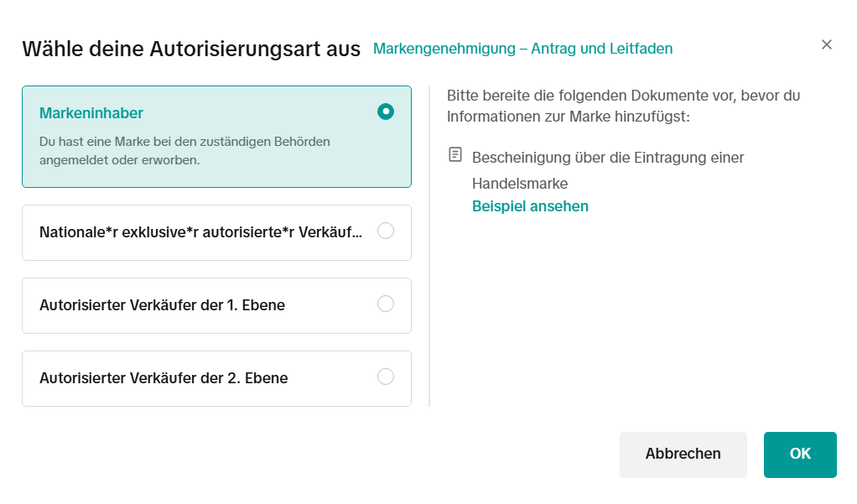Click the 'Bescheinigung über die Eintragung' text

(608, 170)
